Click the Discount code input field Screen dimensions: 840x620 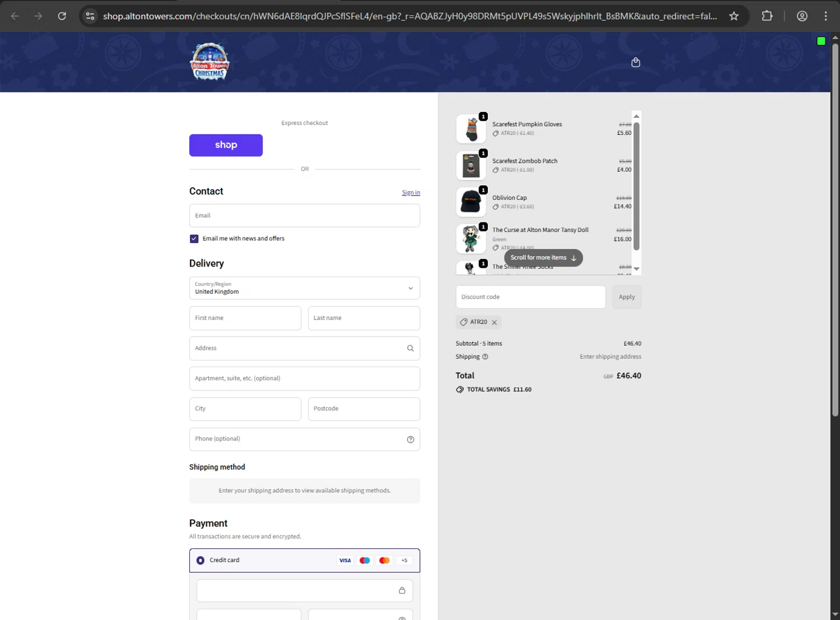coord(530,297)
